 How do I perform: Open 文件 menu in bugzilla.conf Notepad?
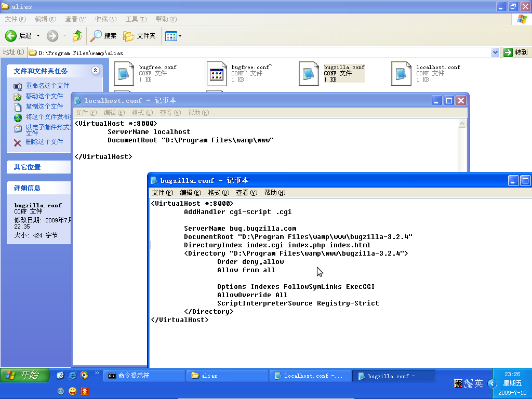[x=163, y=193]
